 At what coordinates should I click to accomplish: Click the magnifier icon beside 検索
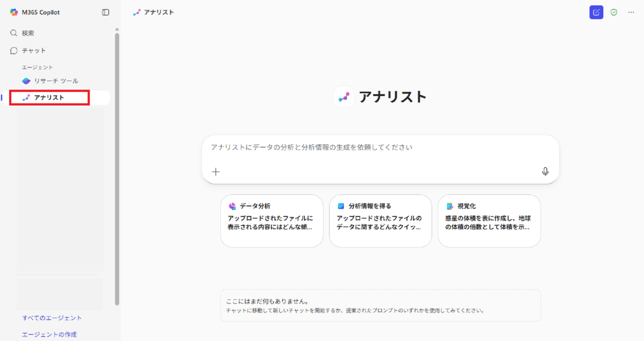click(x=14, y=33)
